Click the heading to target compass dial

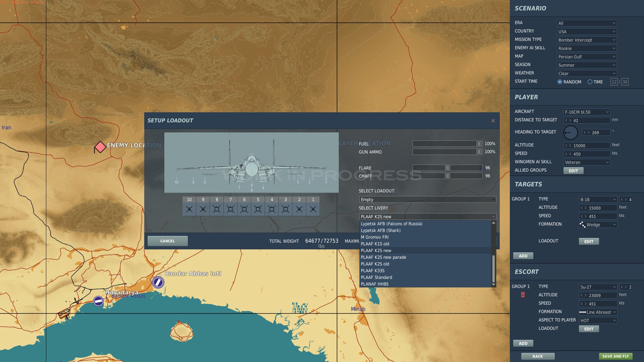(x=570, y=133)
